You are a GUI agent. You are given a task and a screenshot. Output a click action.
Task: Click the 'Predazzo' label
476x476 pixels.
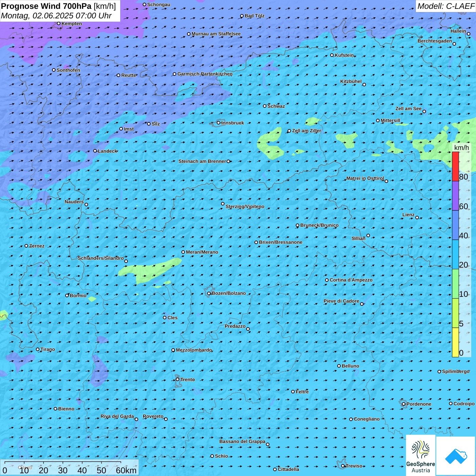coord(235,326)
